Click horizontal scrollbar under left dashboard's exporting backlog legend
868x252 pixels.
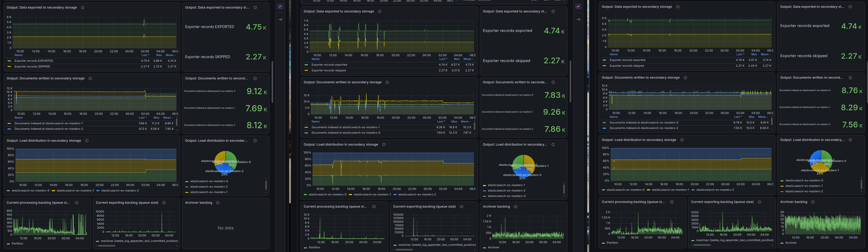pyautogui.click(x=107, y=246)
